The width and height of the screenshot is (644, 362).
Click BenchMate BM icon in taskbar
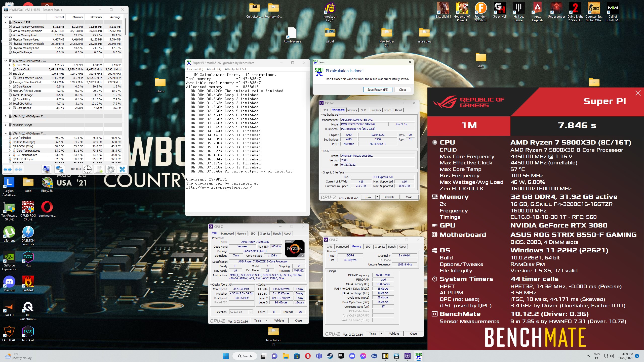coord(385,356)
